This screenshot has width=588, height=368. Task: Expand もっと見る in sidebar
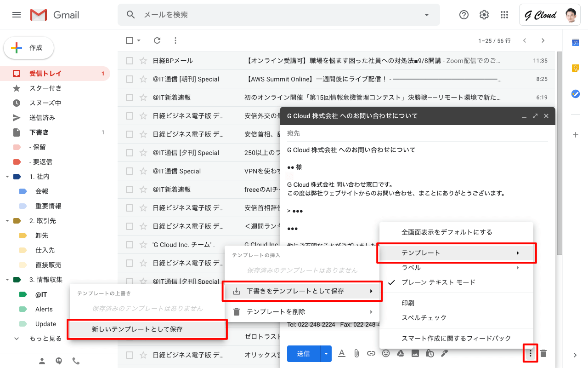tap(45, 339)
